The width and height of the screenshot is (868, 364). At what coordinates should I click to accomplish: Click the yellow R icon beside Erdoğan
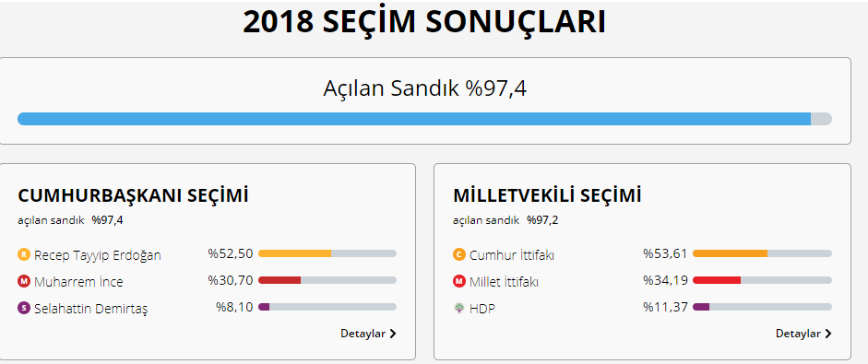coord(23,255)
